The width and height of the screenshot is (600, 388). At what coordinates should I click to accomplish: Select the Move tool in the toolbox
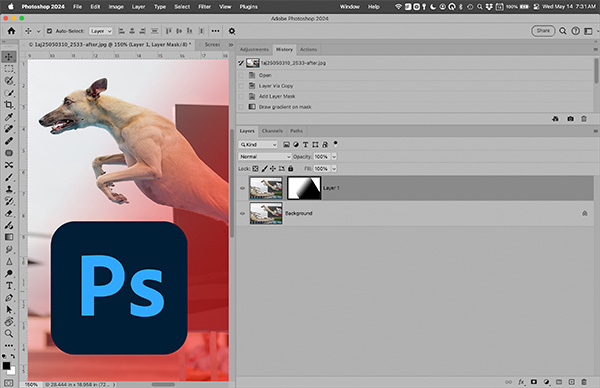pos(9,57)
